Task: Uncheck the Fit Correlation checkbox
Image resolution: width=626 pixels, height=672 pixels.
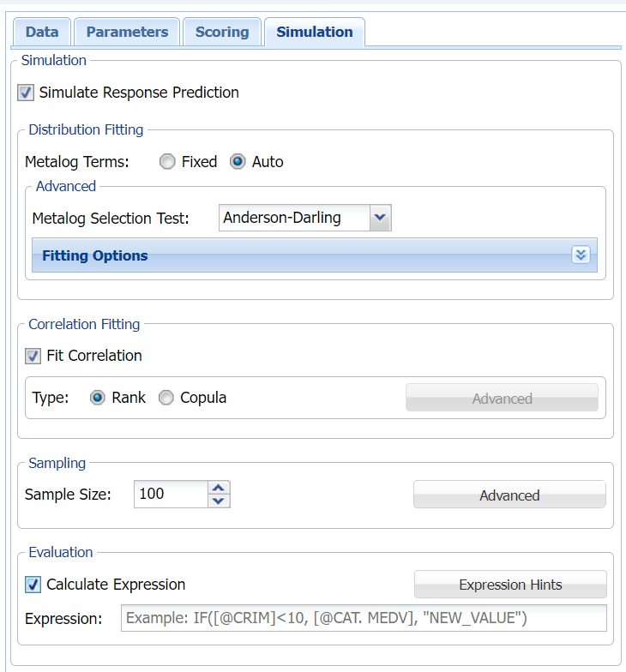Action: pyautogui.click(x=33, y=356)
